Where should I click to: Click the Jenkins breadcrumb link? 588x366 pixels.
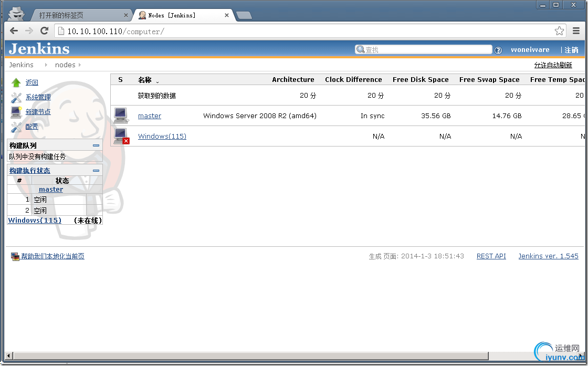[x=21, y=65]
